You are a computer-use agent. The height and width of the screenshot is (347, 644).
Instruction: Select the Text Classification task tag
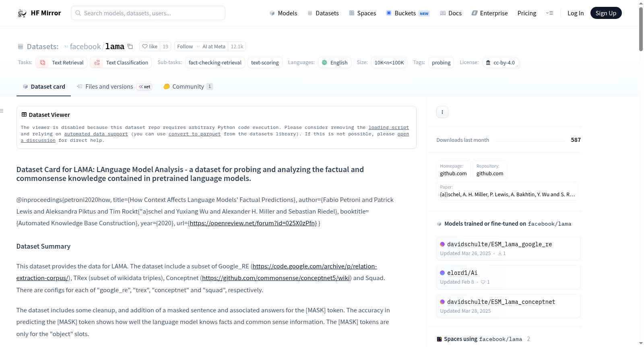pos(121,62)
